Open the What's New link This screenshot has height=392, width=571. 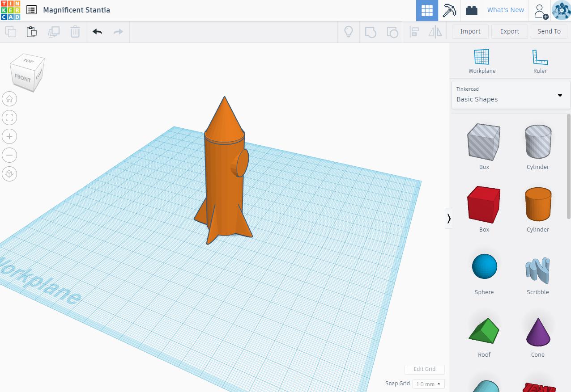[x=505, y=10]
